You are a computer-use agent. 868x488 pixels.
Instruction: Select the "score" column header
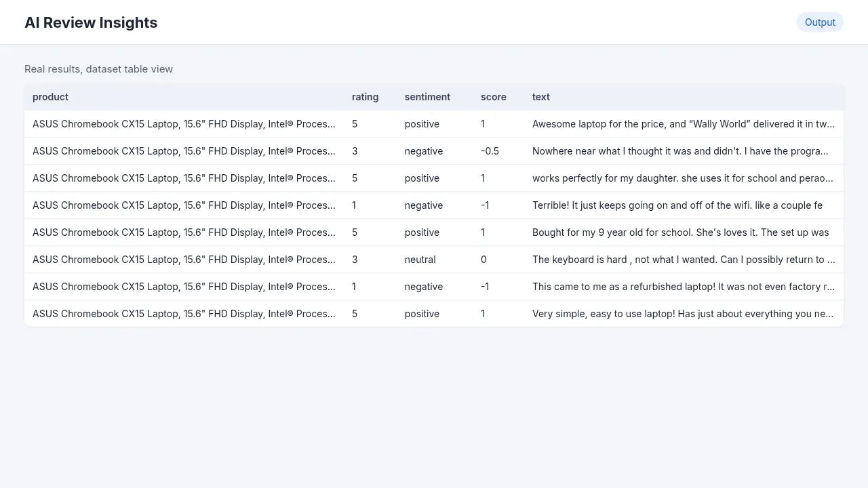(494, 97)
